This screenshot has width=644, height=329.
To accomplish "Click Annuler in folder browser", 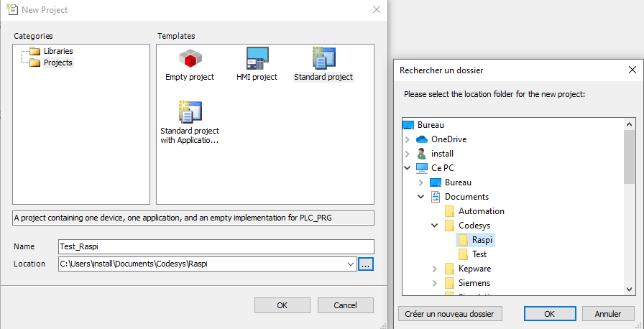I will [608, 314].
